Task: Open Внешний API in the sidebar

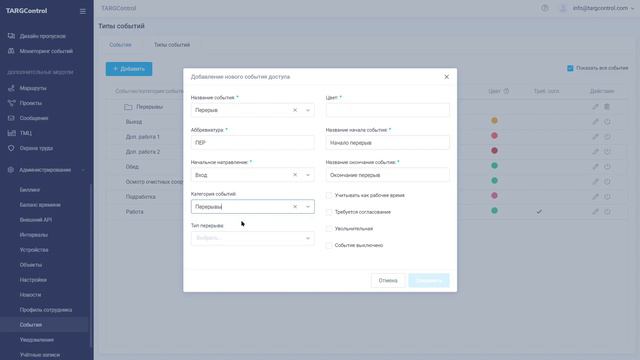Action: tap(36, 220)
